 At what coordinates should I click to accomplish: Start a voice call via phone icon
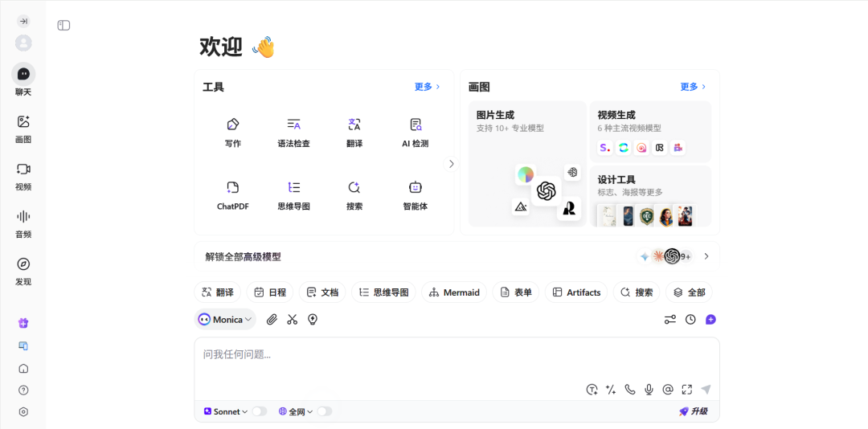pyautogui.click(x=629, y=390)
